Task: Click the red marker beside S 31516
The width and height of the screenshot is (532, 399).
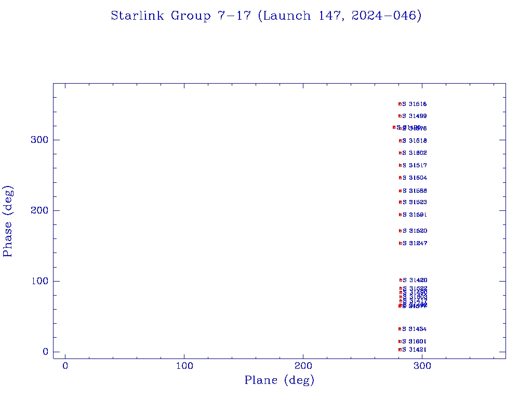Action: (400, 104)
